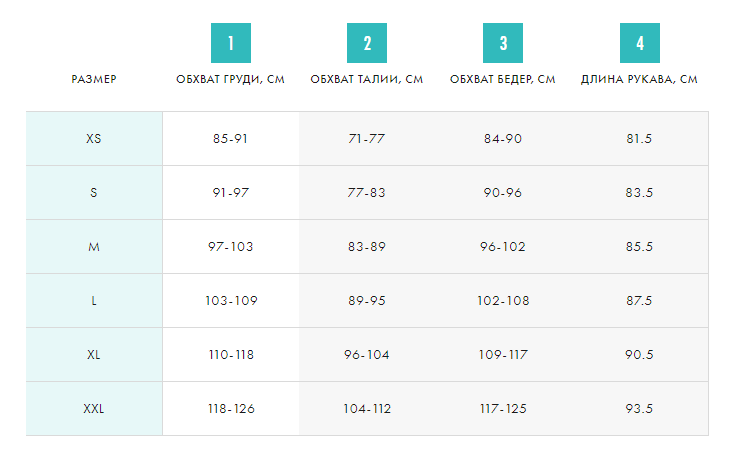Click the ДЛИНА РУКАВА, СМ header

[x=640, y=79]
